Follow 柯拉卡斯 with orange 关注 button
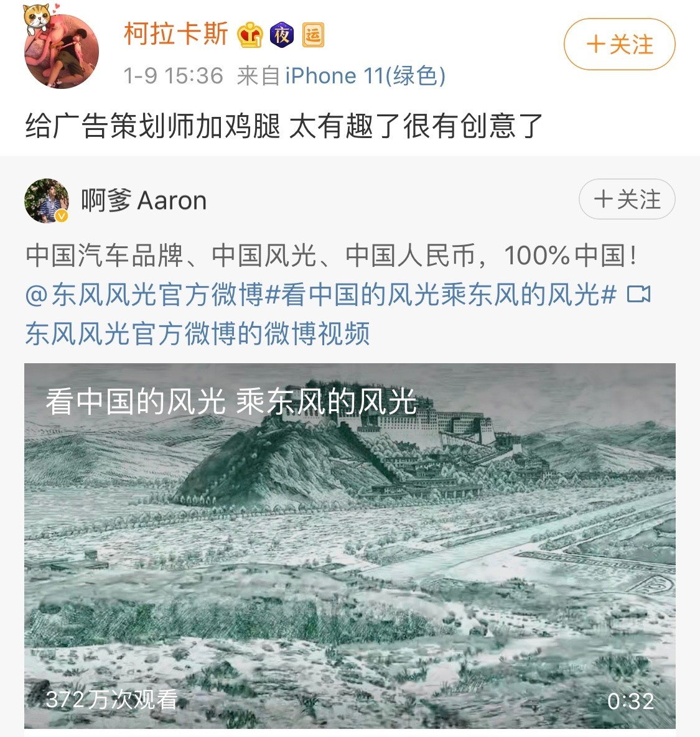 (x=620, y=44)
